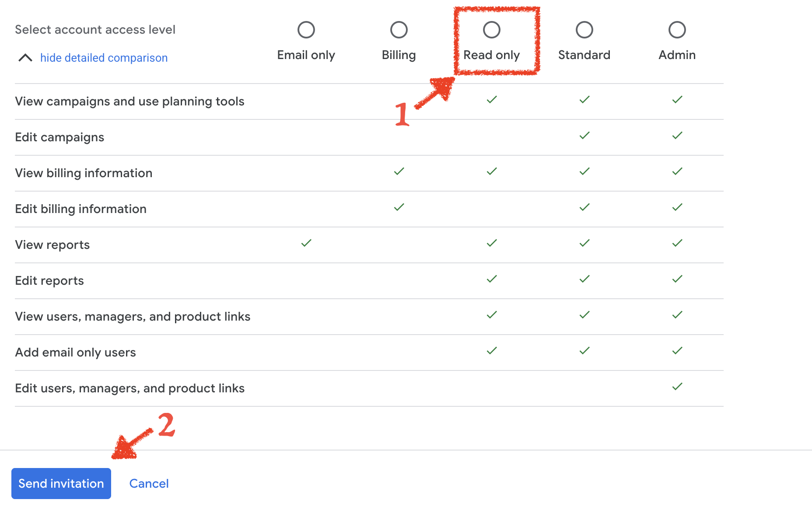Click Standard checkmark in Add email only users row

pyautogui.click(x=584, y=351)
